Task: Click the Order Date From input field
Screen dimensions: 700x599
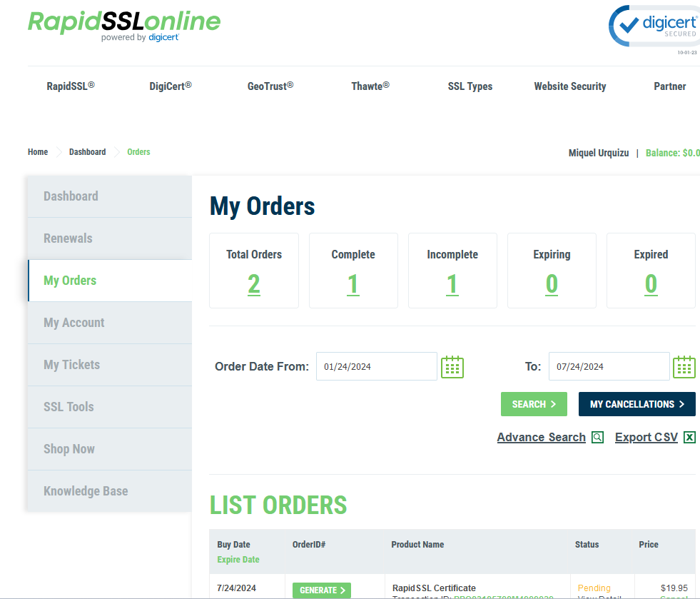Action: pyautogui.click(x=377, y=366)
